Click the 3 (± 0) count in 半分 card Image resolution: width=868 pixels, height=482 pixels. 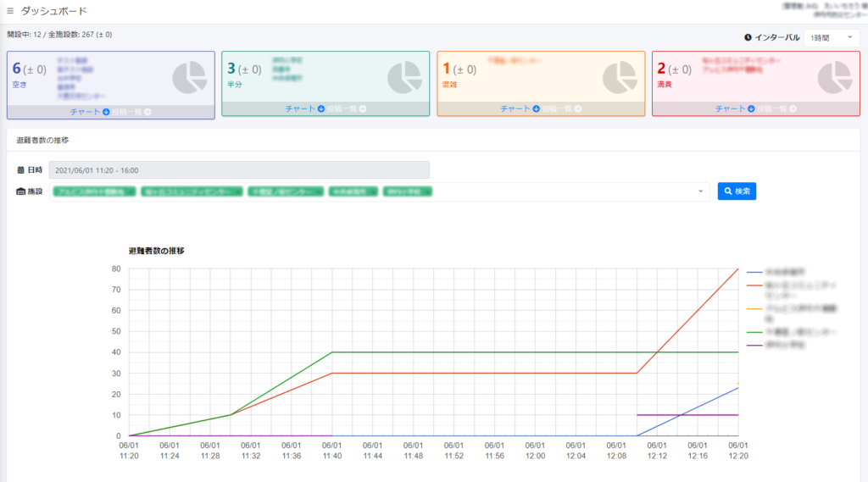click(x=244, y=69)
